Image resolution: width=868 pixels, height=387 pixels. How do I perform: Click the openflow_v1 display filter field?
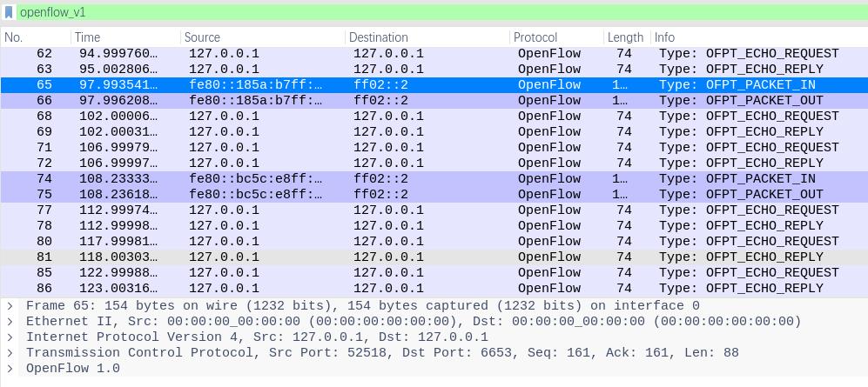tap(441, 12)
